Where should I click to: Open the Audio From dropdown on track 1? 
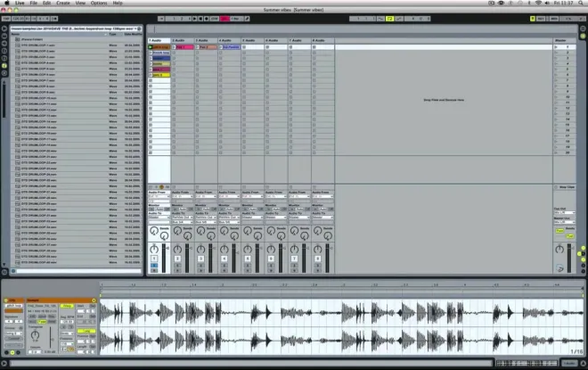[159, 196]
